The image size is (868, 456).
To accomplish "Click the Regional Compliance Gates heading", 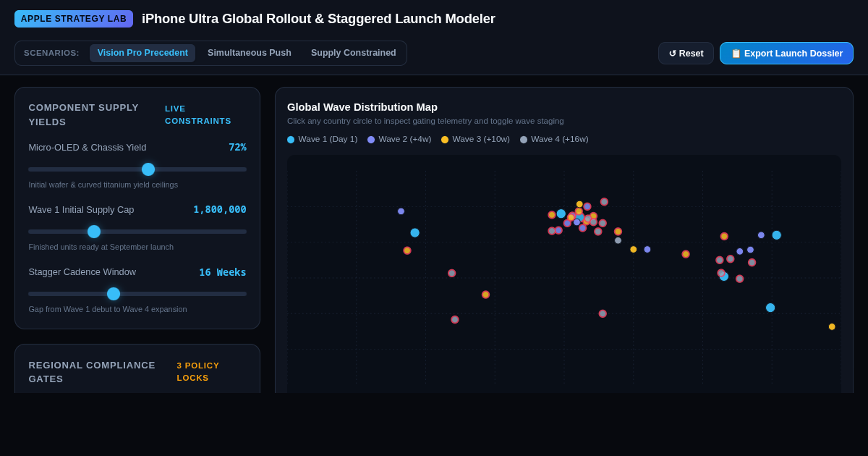I will (x=92, y=372).
